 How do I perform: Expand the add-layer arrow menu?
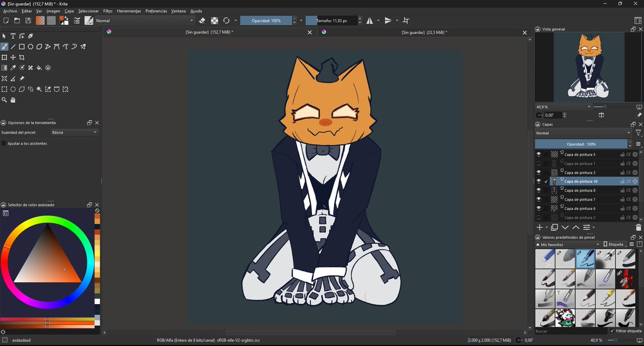[546, 227]
